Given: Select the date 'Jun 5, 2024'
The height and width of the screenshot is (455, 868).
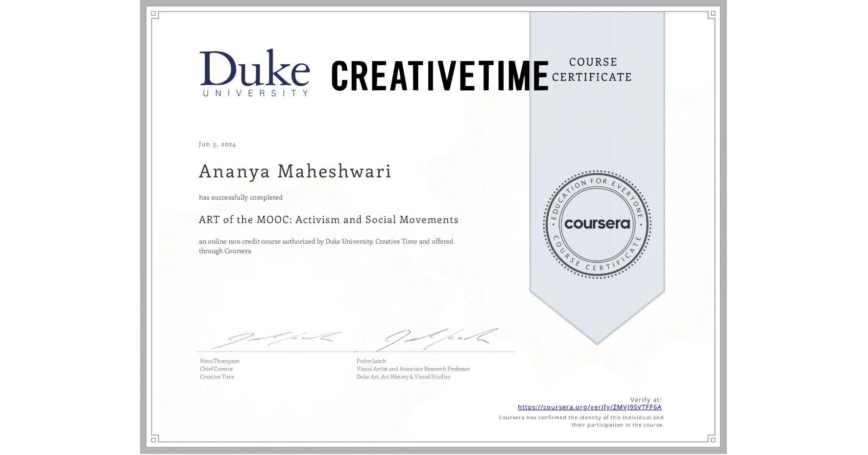Looking at the screenshot, I should pyautogui.click(x=217, y=144).
